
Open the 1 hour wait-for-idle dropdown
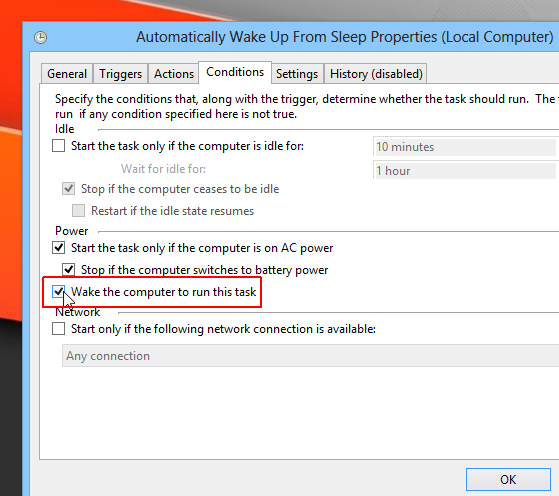pyautogui.click(x=466, y=170)
